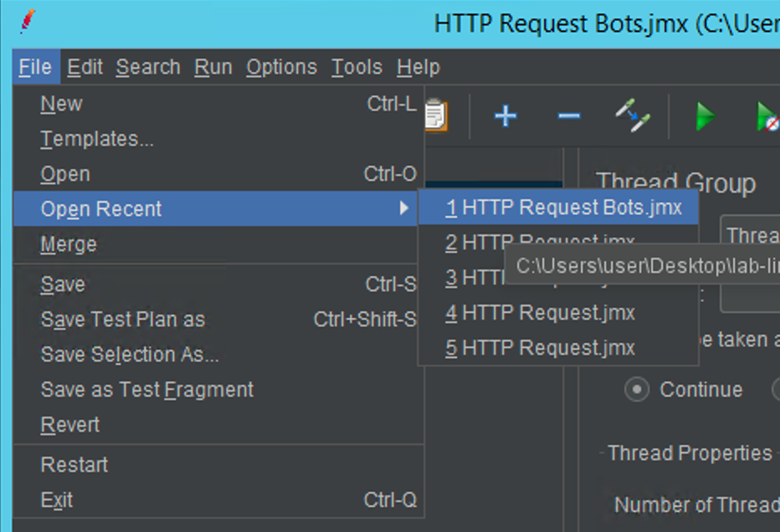
Task: Choose Restart from the File menu
Action: click(219, 465)
